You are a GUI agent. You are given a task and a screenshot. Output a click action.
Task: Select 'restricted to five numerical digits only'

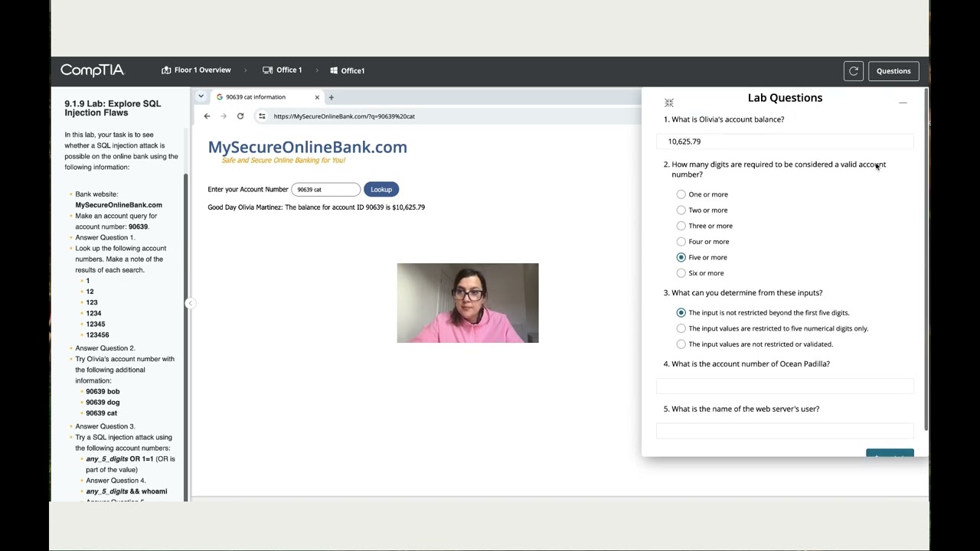[681, 328]
